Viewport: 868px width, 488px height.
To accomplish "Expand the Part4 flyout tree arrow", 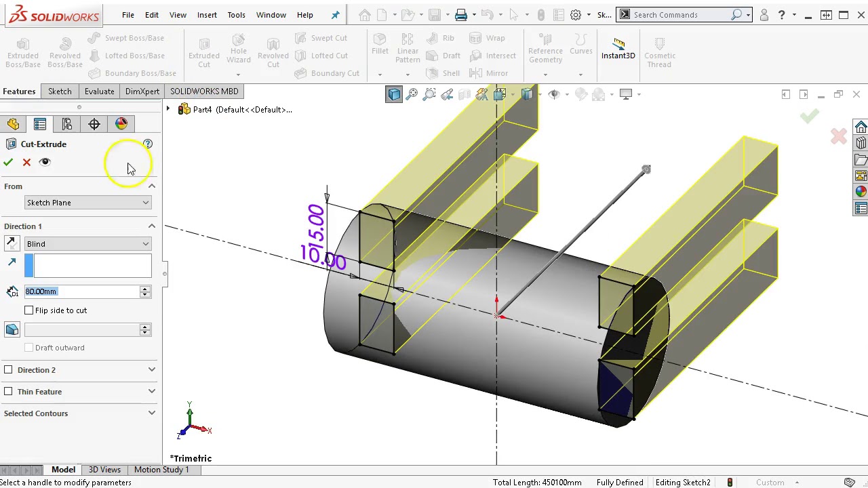I will pyautogui.click(x=168, y=109).
